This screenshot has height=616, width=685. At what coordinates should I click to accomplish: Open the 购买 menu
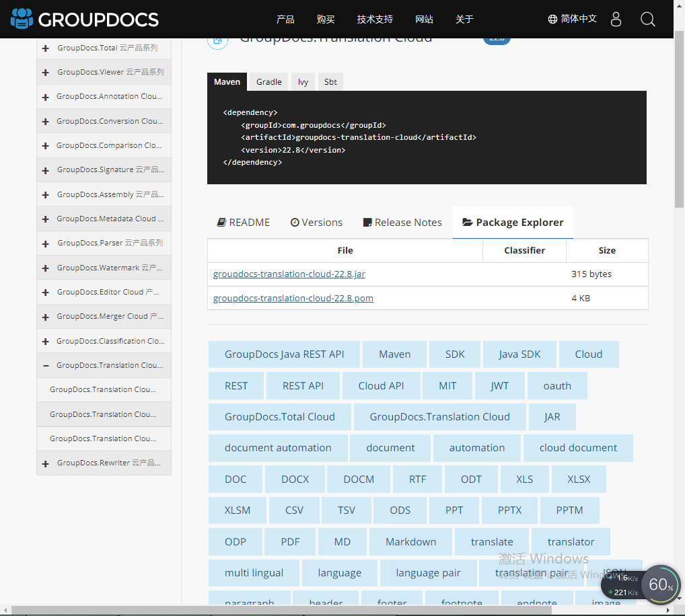(326, 20)
